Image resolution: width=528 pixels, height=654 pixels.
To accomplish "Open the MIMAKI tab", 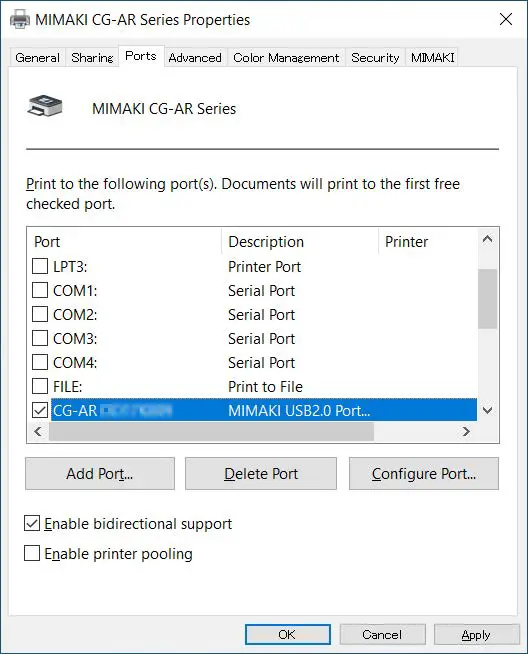I will (x=432, y=58).
